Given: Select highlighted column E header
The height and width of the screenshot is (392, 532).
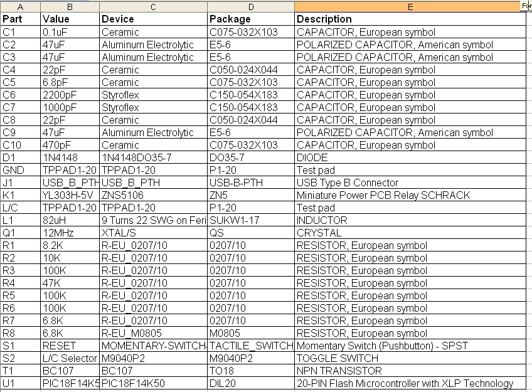Looking at the screenshot, I should coord(410,7).
